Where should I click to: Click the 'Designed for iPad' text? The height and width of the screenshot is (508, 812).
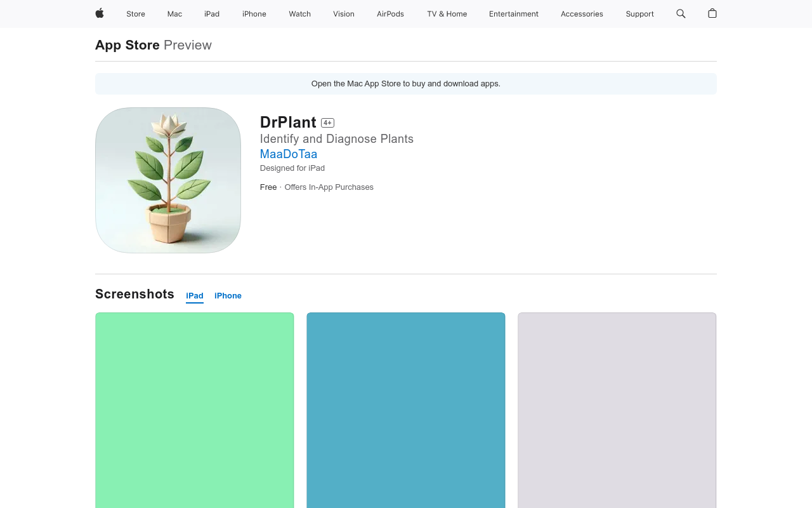(292, 168)
